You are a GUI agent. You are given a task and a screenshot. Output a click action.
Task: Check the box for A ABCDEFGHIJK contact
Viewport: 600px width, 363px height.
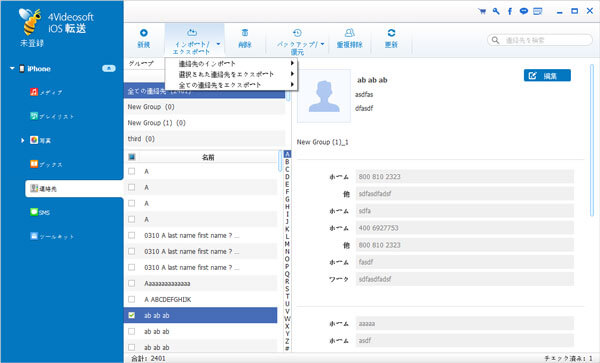tap(132, 299)
